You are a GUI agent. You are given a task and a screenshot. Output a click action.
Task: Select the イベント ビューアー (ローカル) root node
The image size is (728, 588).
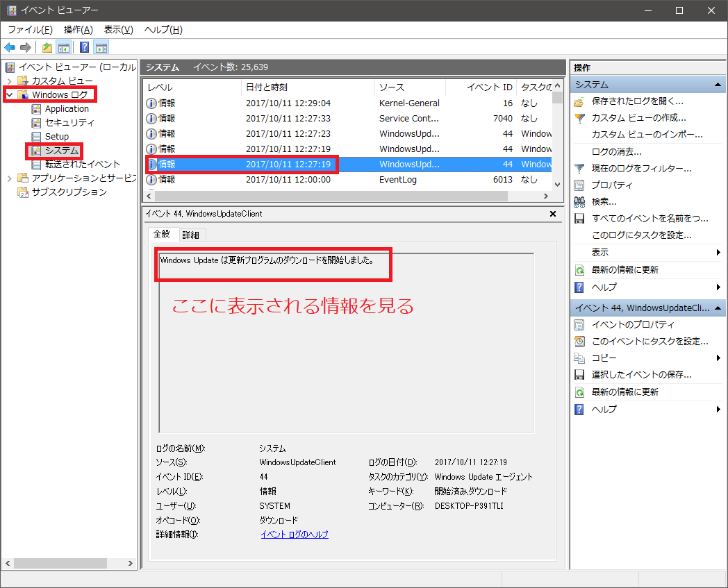click(77, 67)
